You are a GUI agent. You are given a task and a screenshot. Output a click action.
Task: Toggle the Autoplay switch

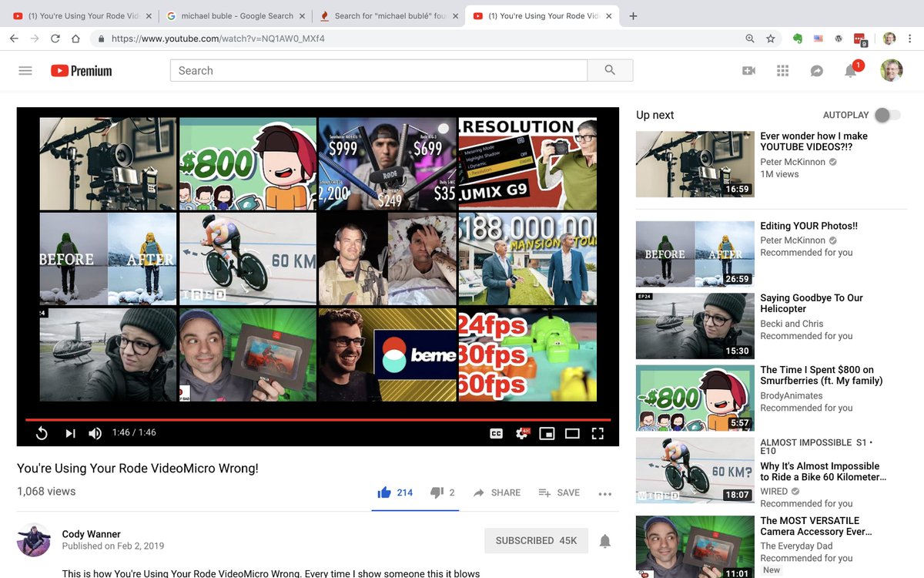[x=886, y=115]
